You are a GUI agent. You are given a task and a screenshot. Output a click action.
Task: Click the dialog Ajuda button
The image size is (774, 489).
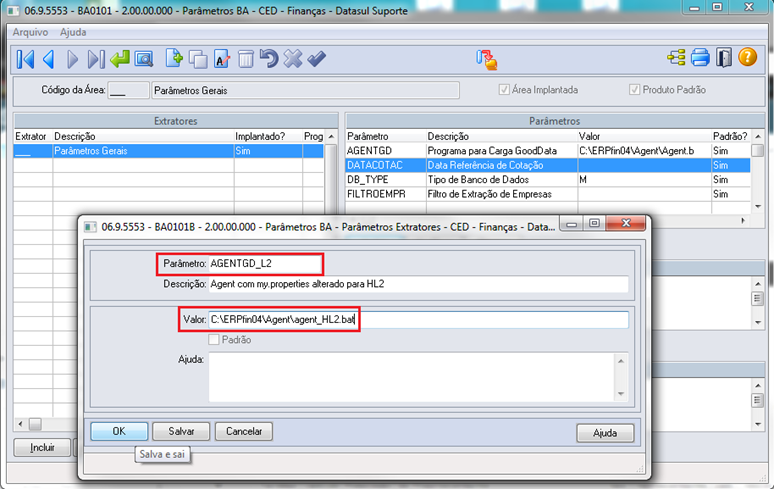tap(605, 433)
